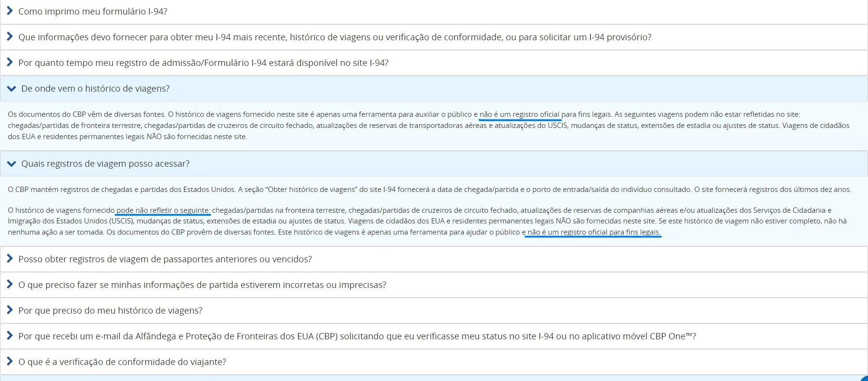Expand the 'Como imprimo meu formulário I-94?' question

pos(93,11)
